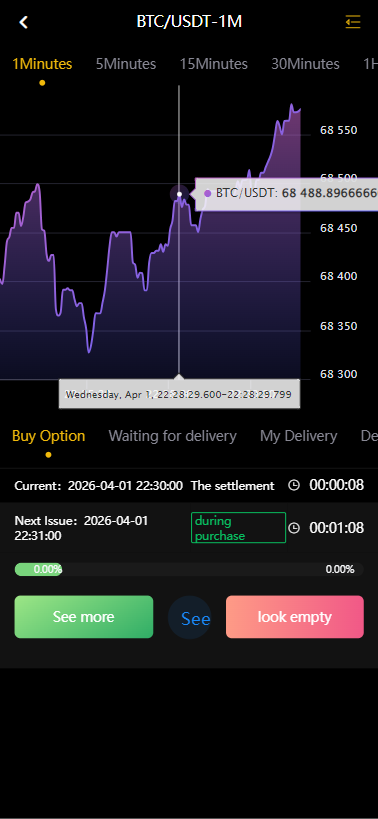Click the BTC/USDT-1M title
This screenshot has width=378, height=819.
(189, 21)
